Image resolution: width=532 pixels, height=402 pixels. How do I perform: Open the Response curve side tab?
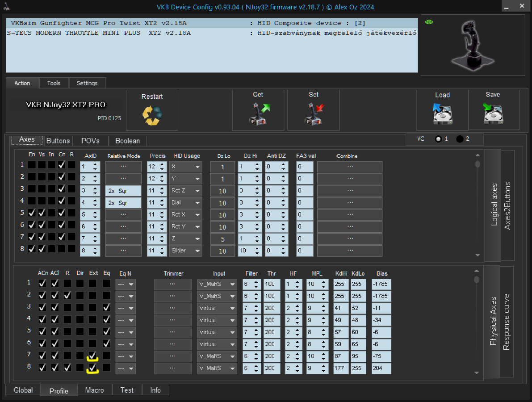click(506, 322)
